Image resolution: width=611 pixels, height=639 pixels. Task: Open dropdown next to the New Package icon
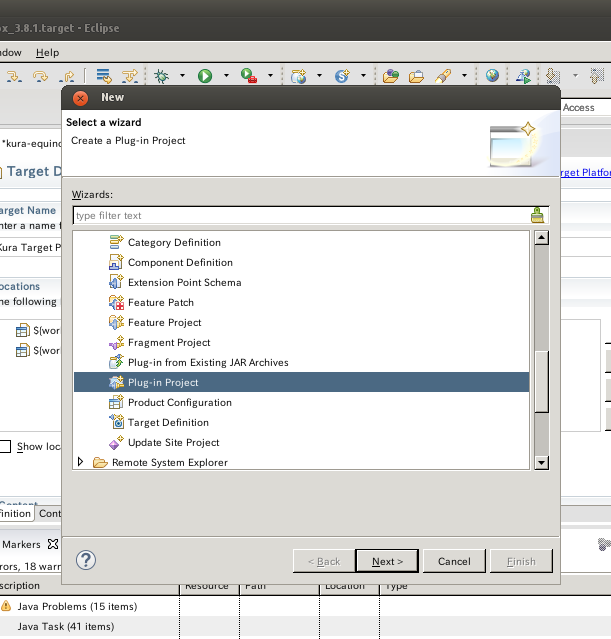click(x=319, y=75)
